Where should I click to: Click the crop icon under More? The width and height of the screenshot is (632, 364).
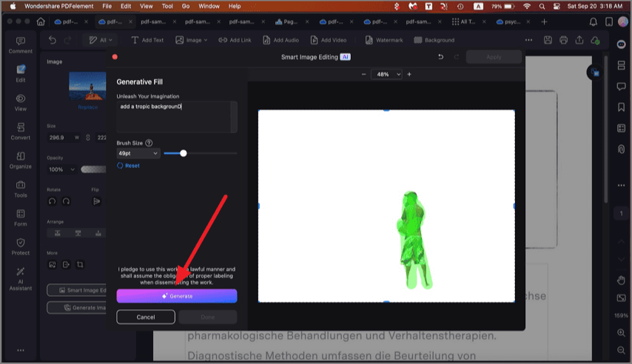coord(80,264)
